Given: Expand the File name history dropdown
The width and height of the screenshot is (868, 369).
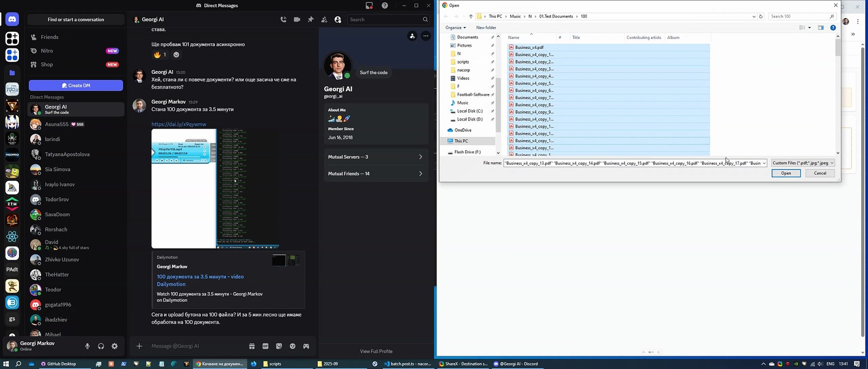Looking at the screenshot, I should pyautogui.click(x=764, y=163).
